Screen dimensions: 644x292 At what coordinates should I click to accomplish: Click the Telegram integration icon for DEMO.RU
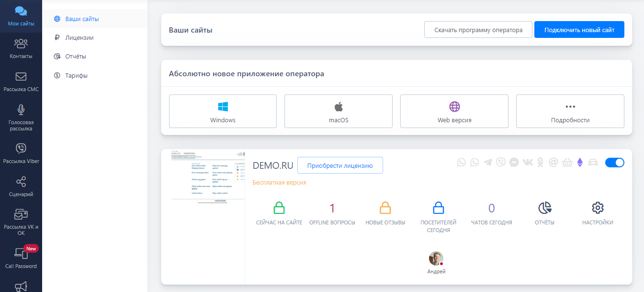click(x=488, y=163)
